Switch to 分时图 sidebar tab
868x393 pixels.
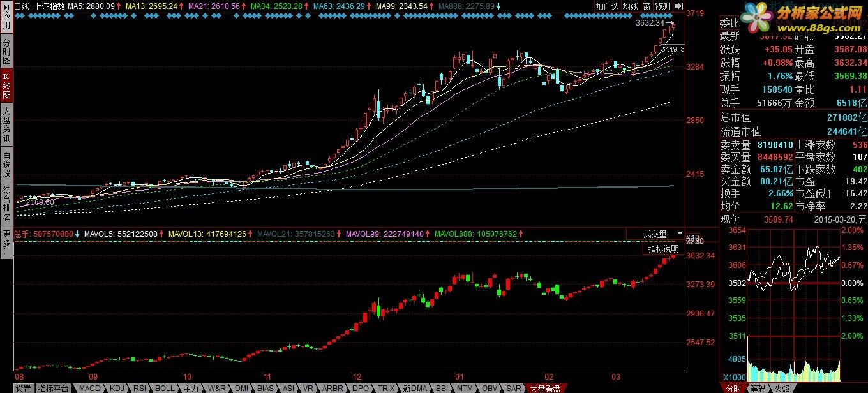coord(6,51)
